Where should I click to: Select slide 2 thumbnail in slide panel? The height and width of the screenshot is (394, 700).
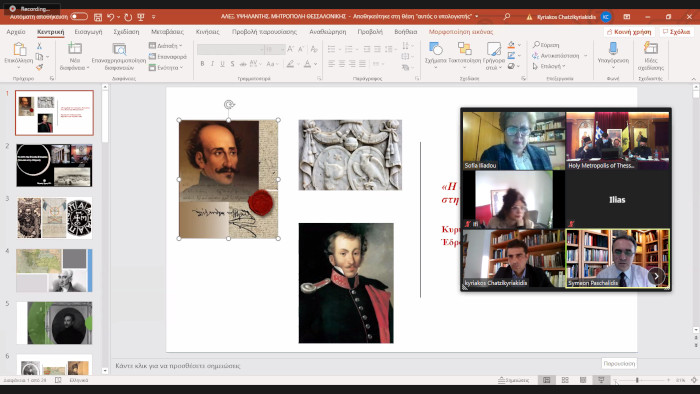[x=54, y=165]
